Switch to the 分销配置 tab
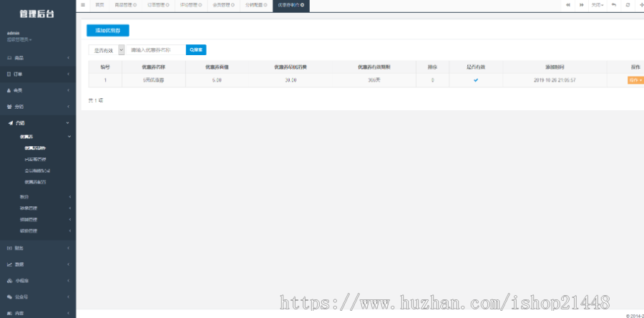 click(x=253, y=5)
